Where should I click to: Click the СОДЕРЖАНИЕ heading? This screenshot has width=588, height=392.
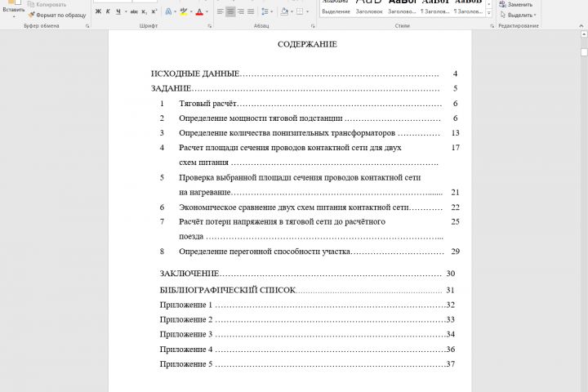(x=307, y=44)
